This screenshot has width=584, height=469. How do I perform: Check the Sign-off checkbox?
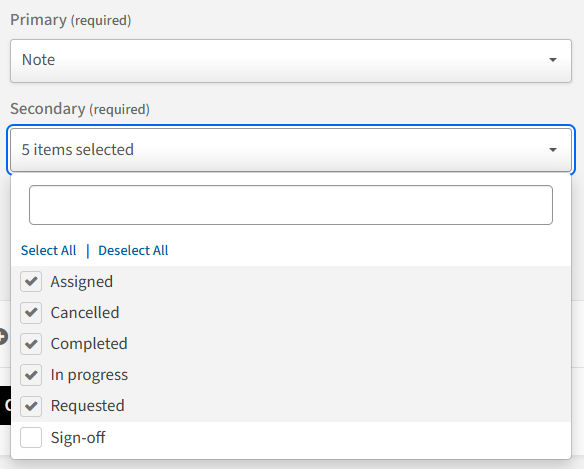pyautogui.click(x=31, y=437)
